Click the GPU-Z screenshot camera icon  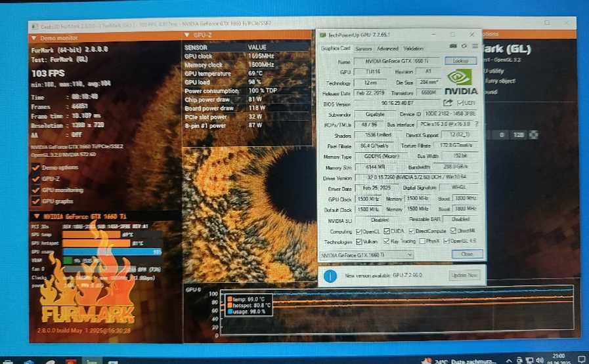[453, 46]
